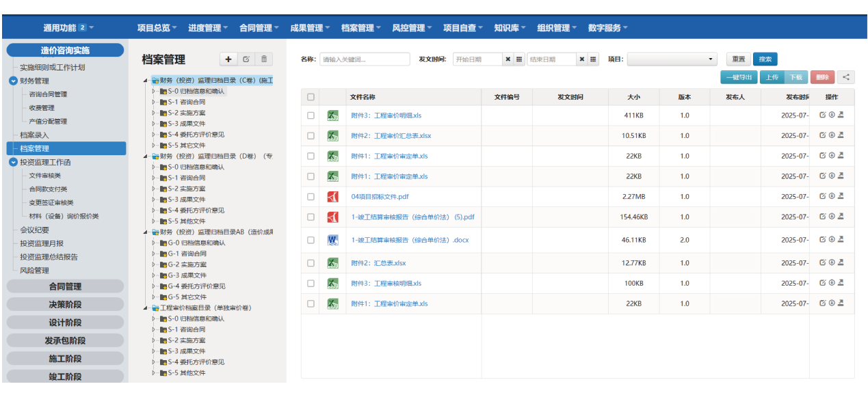868x395 pixels.
Task: Select 会议纪要 in the left sidebar
Action: [34, 230]
